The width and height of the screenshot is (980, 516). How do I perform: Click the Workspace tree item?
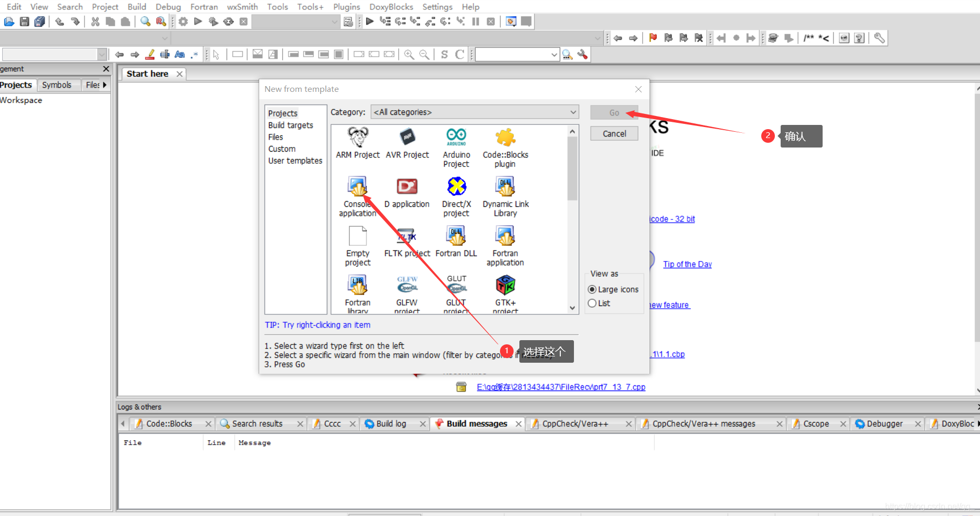point(21,100)
